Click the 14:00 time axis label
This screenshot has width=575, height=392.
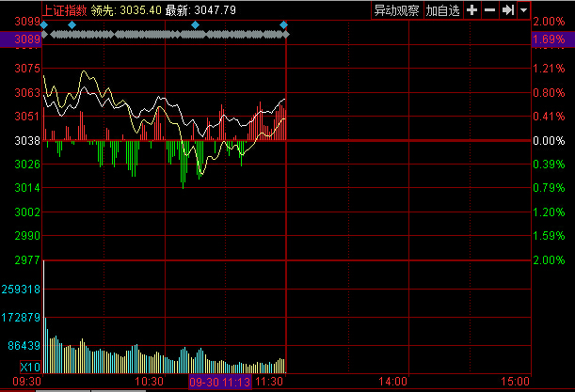[x=392, y=383]
